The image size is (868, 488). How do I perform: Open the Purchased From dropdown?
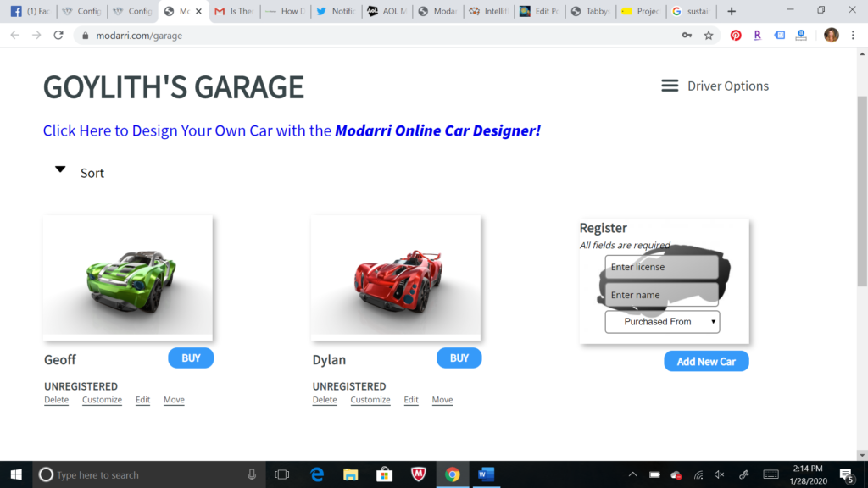tap(662, 322)
